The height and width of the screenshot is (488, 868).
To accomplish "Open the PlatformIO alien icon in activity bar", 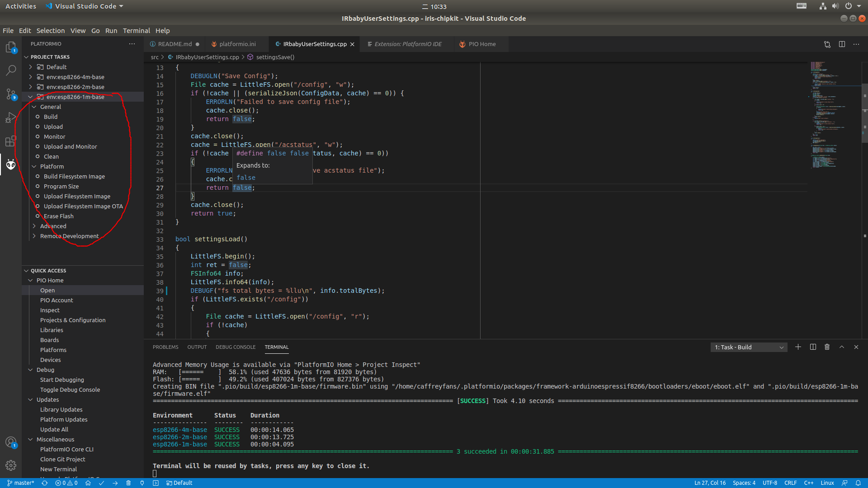I will click(11, 165).
